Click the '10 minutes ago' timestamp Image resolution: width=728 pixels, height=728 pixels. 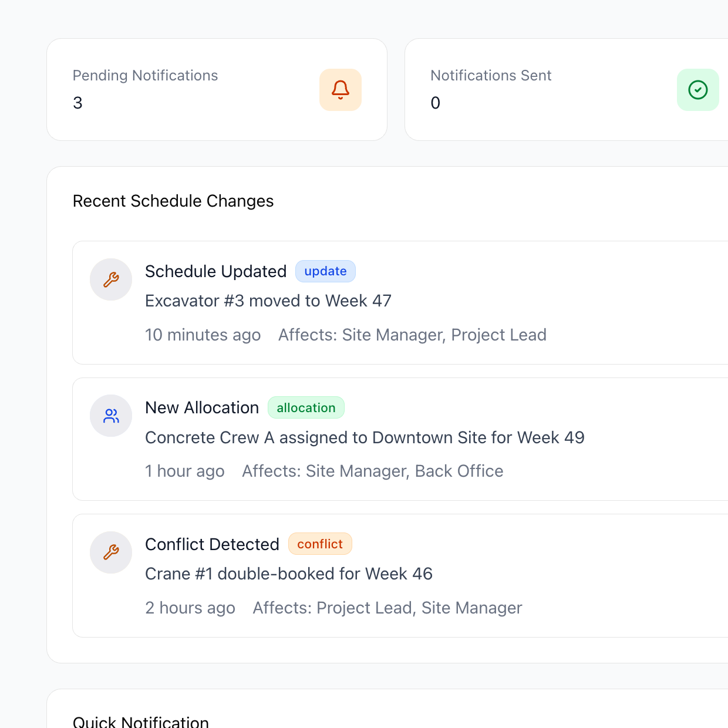coord(203,335)
